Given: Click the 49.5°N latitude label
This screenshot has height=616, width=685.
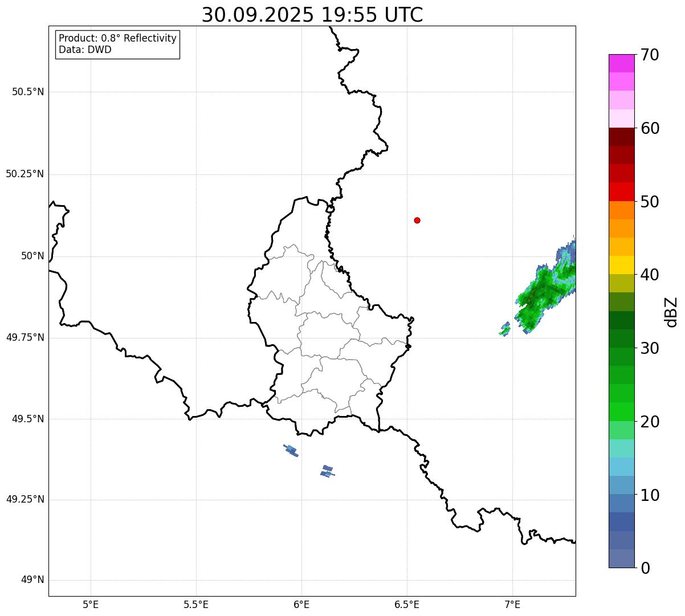Looking at the screenshot, I should point(28,419).
